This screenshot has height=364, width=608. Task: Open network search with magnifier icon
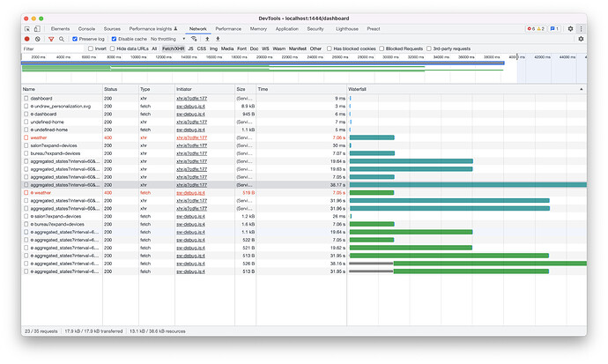coord(61,39)
